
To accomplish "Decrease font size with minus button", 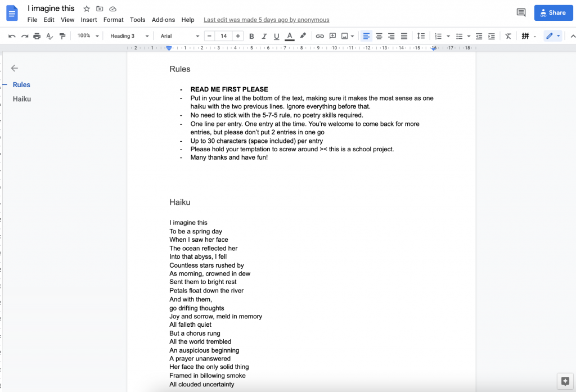I will coord(209,36).
